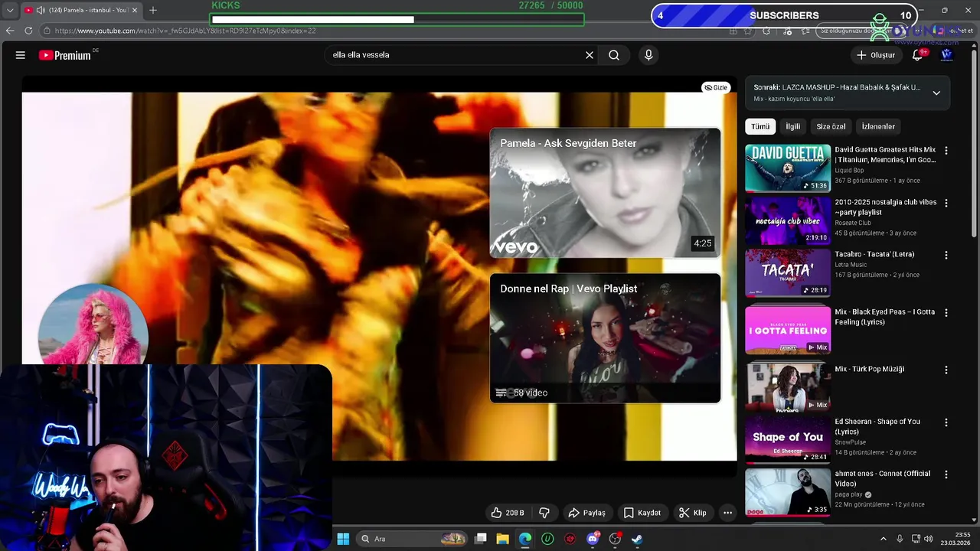
Task: Share the video with Paylaş
Action: point(586,513)
